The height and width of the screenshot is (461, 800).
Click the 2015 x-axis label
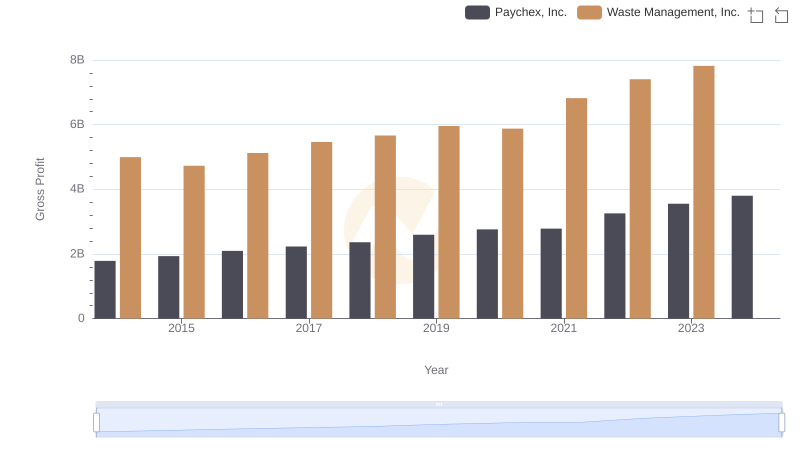[x=181, y=328]
